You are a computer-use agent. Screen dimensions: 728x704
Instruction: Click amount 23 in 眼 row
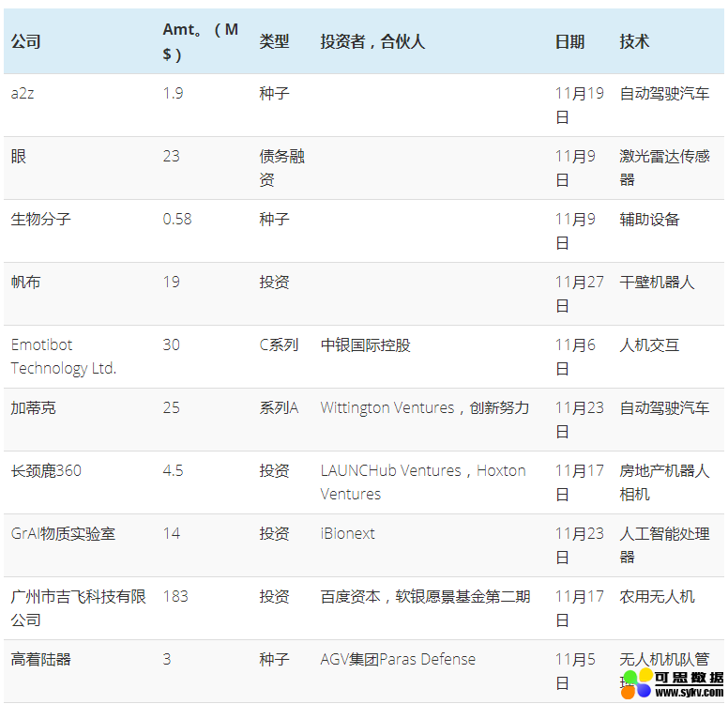(171, 156)
